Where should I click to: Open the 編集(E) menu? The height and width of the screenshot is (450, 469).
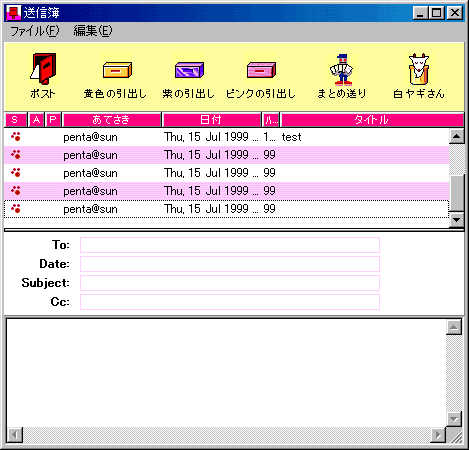tap(93, 31)
